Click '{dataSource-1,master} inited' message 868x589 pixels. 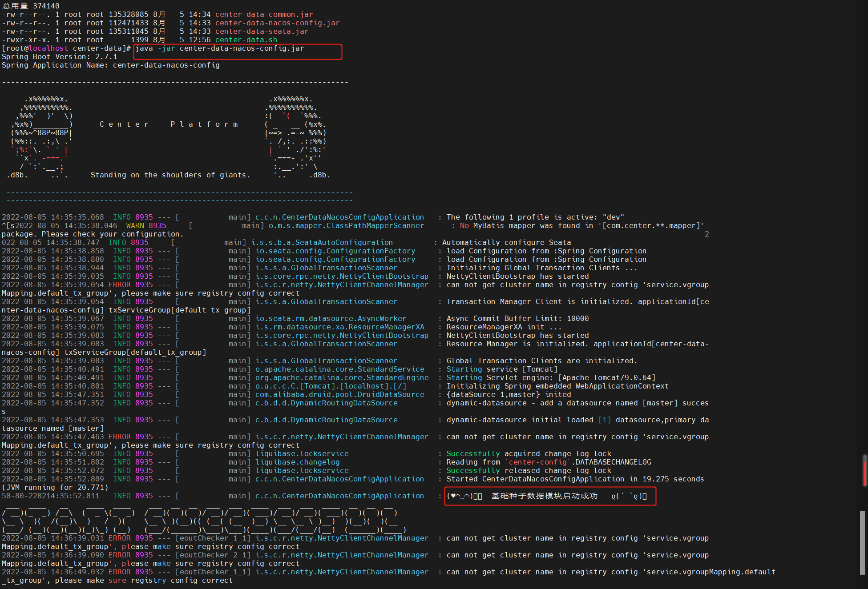509,395
